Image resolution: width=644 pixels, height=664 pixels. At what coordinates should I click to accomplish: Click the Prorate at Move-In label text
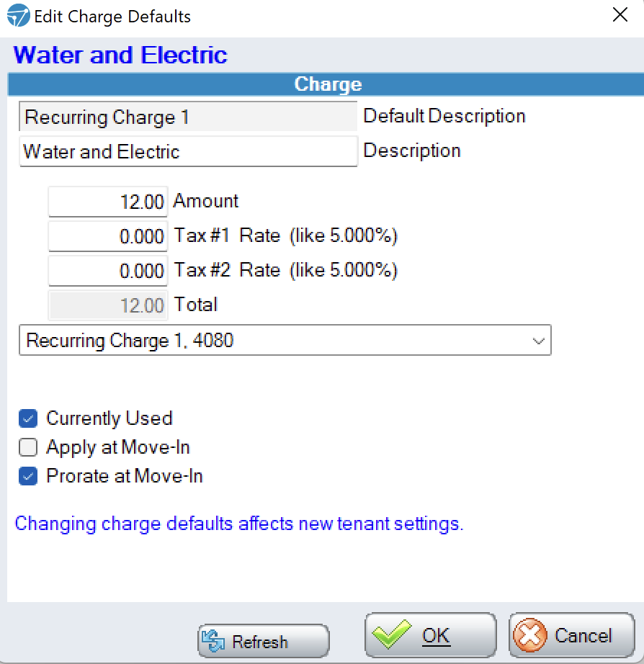coord(125,476)
